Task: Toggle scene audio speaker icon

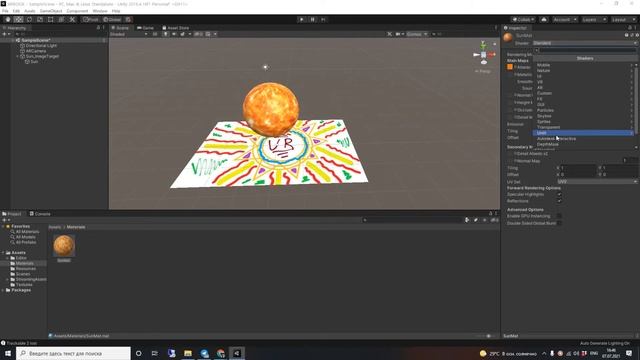Action: click(x=174, y=34)
